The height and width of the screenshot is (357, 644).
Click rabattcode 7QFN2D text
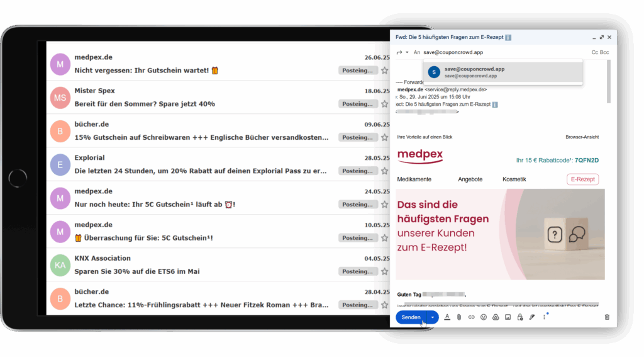[x=587, y=161]
